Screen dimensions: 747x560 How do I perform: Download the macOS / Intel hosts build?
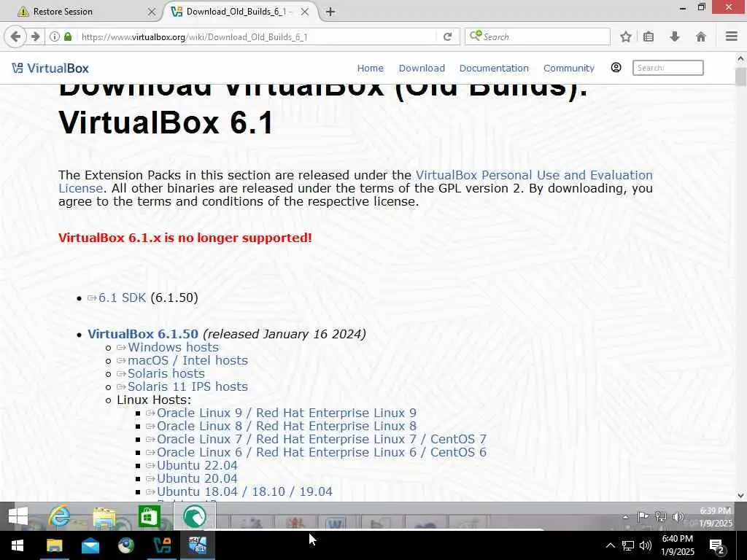point(187,360)
